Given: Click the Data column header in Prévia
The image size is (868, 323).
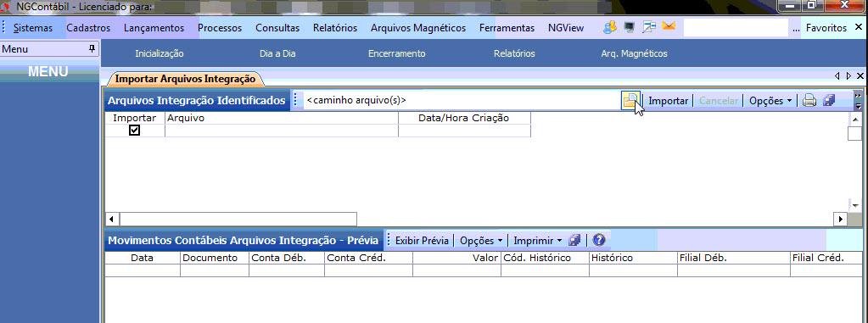Looking at the screenshot, I should click(x=143, y=258).
